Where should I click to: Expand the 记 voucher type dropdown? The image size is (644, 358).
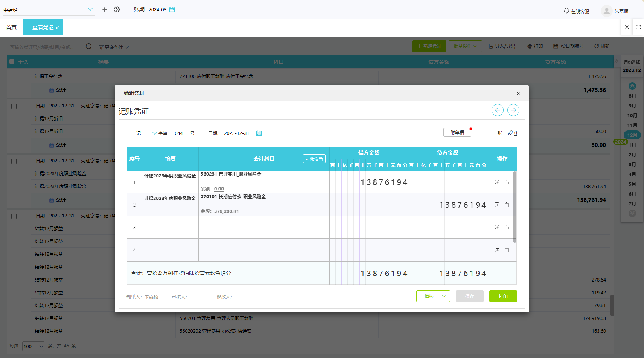click(154, 133)
